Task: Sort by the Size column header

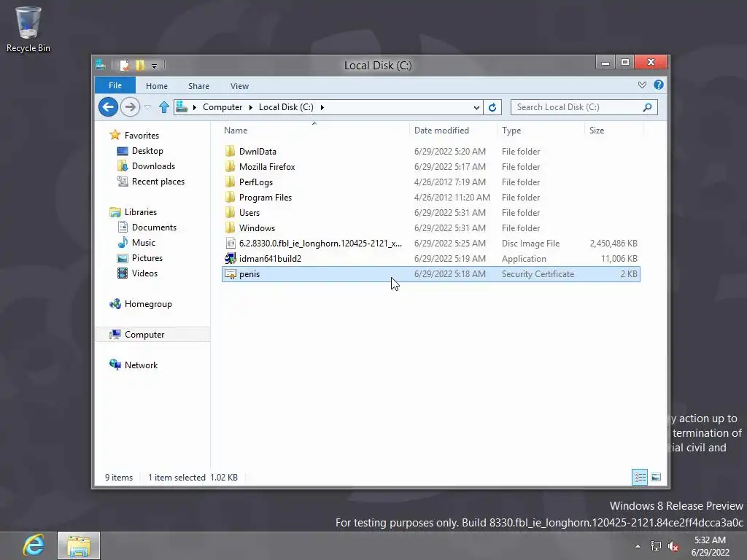Action: [597, 131]
